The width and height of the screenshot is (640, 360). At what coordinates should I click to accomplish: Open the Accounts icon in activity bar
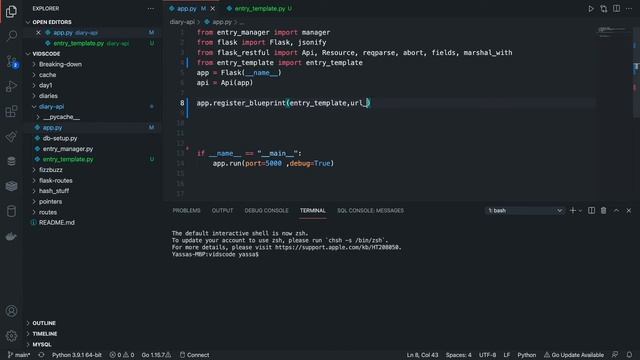[x=11, y=311]
